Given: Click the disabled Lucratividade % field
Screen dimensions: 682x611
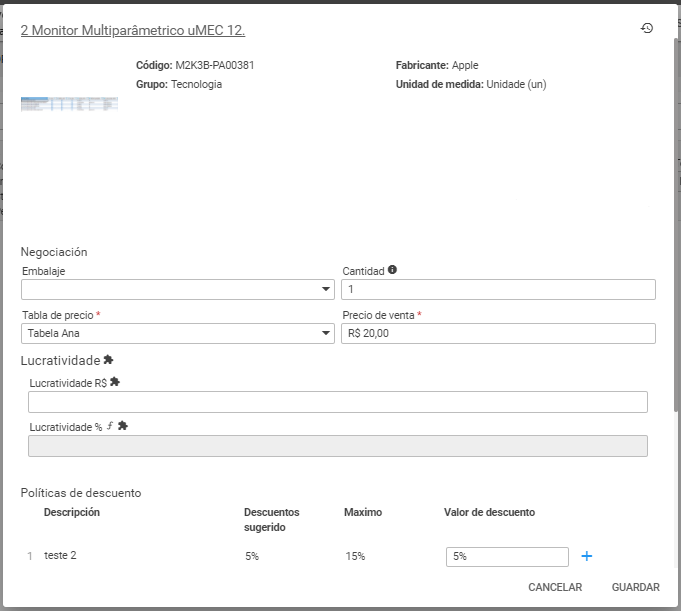Looking at the screenshot, I should [x=338, y=446].
